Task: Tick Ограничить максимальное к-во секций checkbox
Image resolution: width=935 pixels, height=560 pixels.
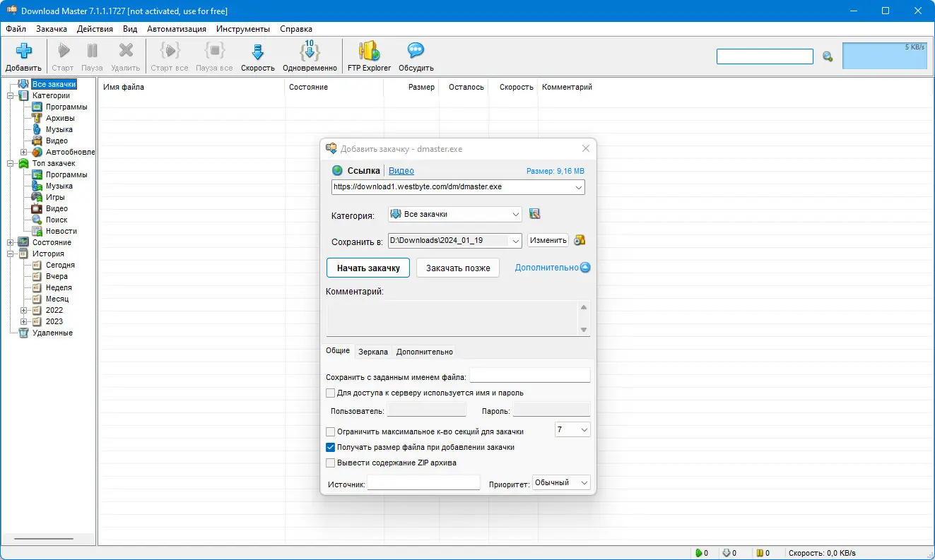Action: 330,431
